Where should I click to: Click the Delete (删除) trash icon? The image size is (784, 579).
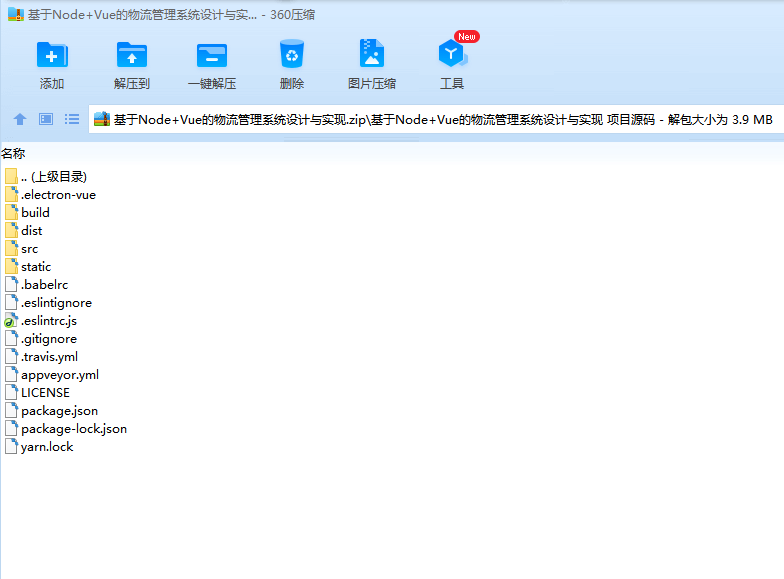point(292,54)
